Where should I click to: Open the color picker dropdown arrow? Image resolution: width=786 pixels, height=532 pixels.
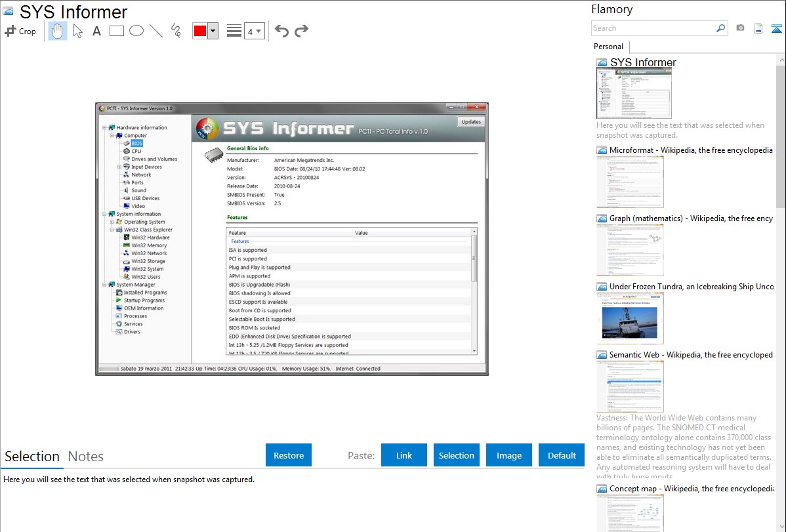point(213,31)
